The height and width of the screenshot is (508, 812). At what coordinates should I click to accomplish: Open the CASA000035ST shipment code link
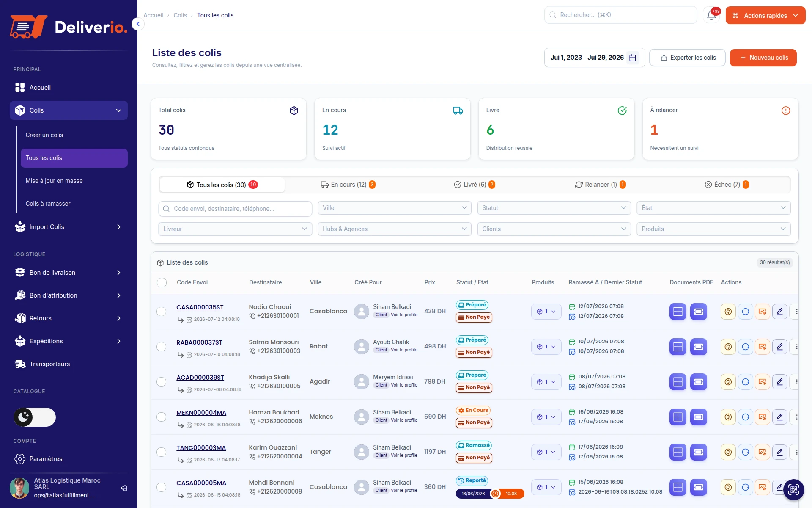pos(200,307)
